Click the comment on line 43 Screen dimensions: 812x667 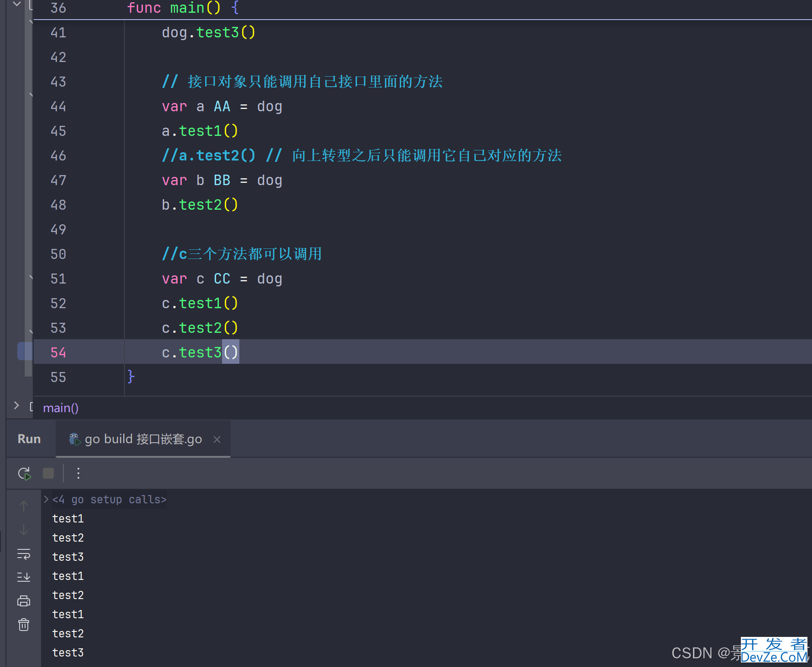click(x=302, y=82)
